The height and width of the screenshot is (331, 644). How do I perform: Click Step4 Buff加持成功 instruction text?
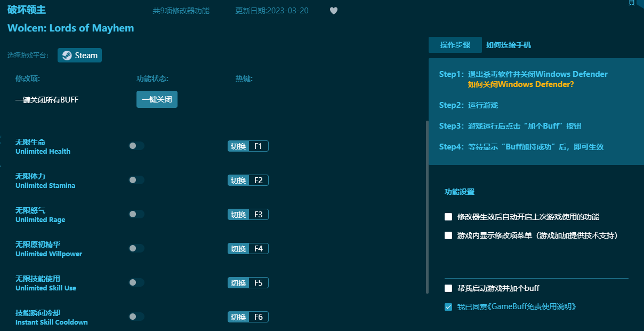tap(521, 147)
